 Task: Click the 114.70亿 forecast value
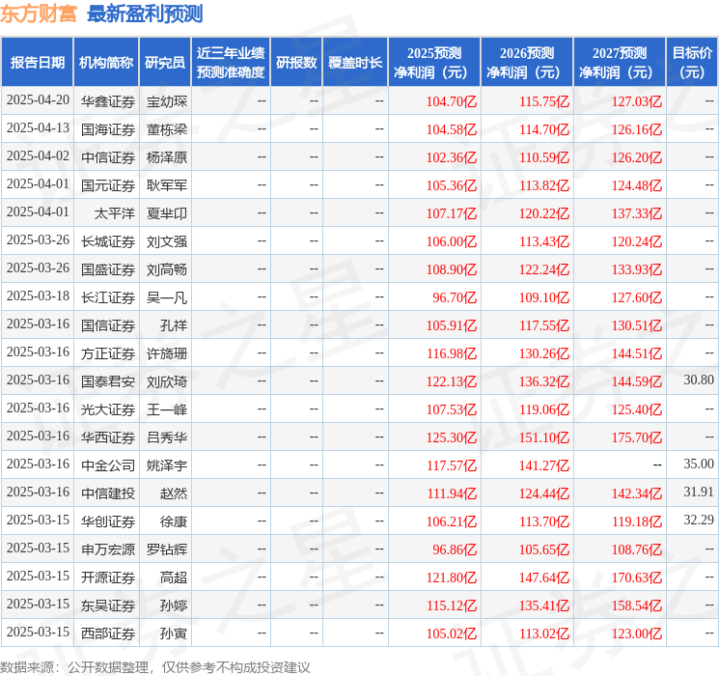pyautogui.click(x=544, y=129)
